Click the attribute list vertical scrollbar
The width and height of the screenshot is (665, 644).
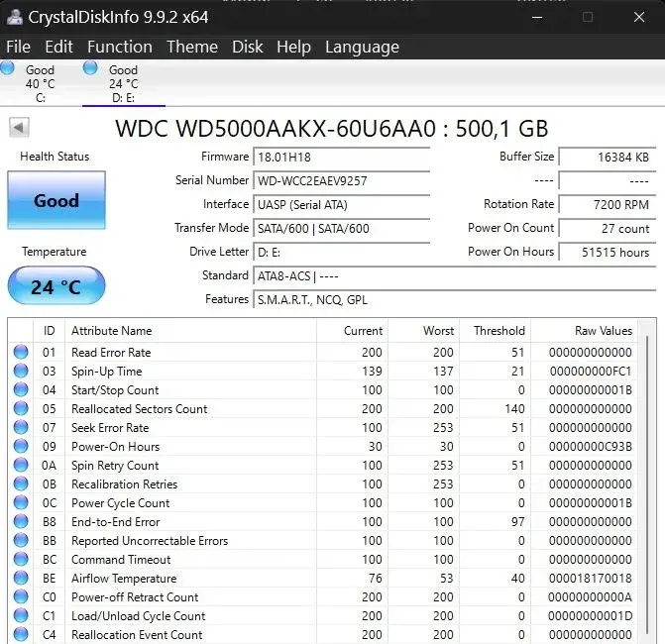(647, 483)
